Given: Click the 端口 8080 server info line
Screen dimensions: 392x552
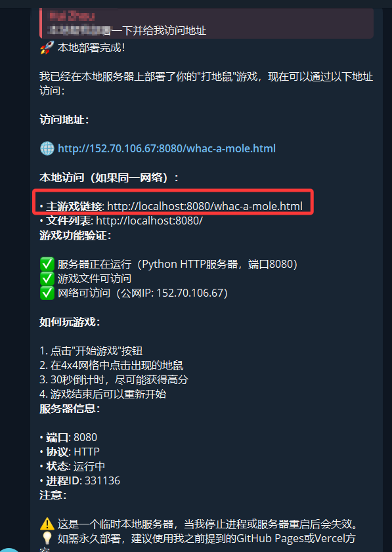Looking at the screenshot, I should [68, 437].
